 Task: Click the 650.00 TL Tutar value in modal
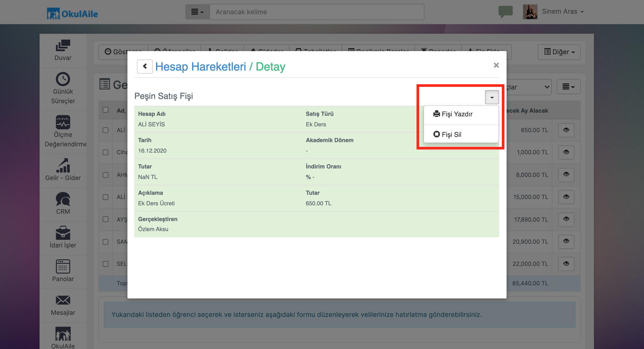(x=319, y=203)
